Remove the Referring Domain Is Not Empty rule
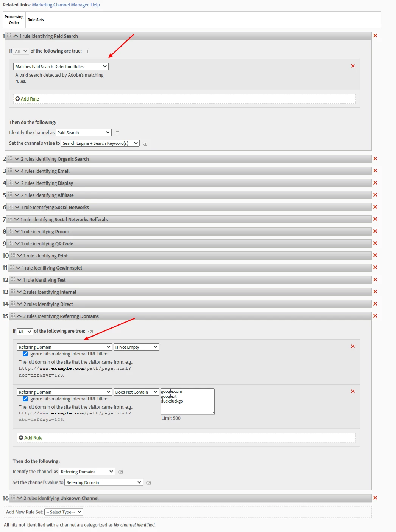Image resolution: width=396 pixels, height=532 pixels. click(x=353, y=346)
